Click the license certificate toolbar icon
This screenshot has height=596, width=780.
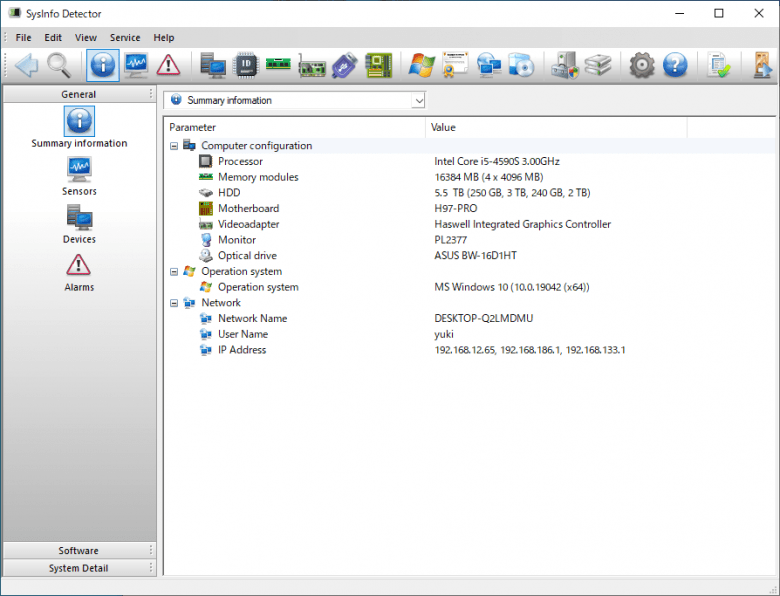[x=455, y=65]
